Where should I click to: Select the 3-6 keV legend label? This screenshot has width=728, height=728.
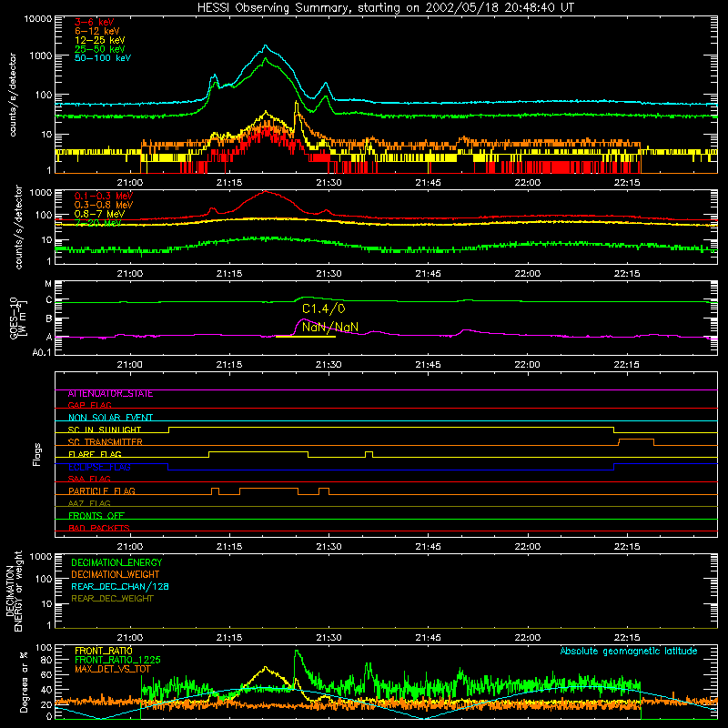coord(95,22)
